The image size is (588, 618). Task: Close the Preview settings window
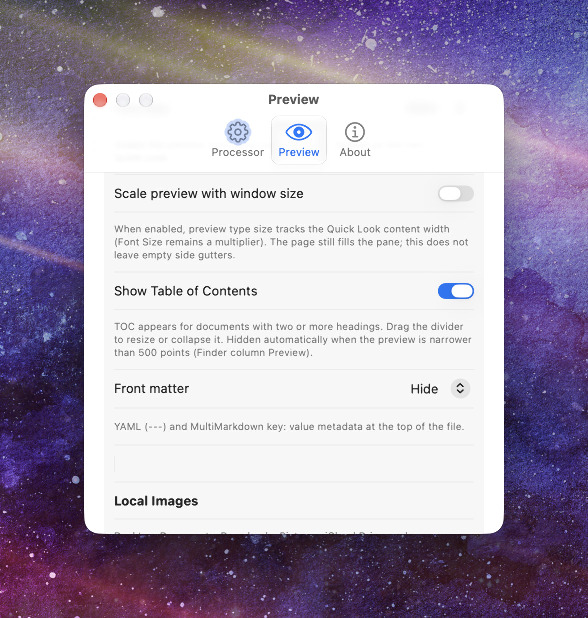coord(100,100)
